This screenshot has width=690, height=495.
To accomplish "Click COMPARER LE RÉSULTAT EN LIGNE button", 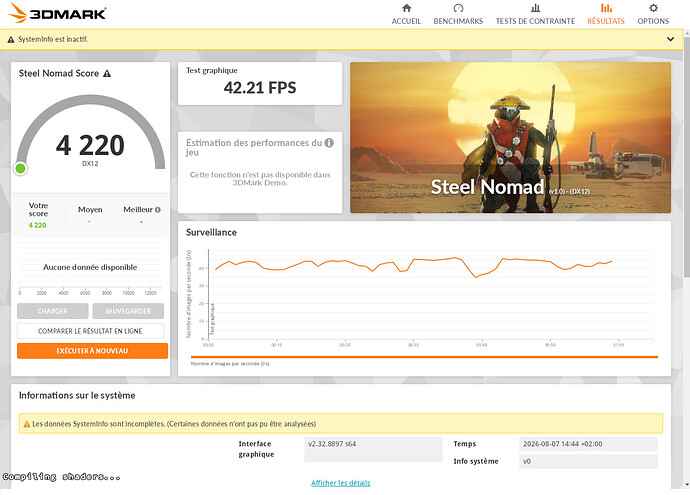I will click(x=90, y=331).
